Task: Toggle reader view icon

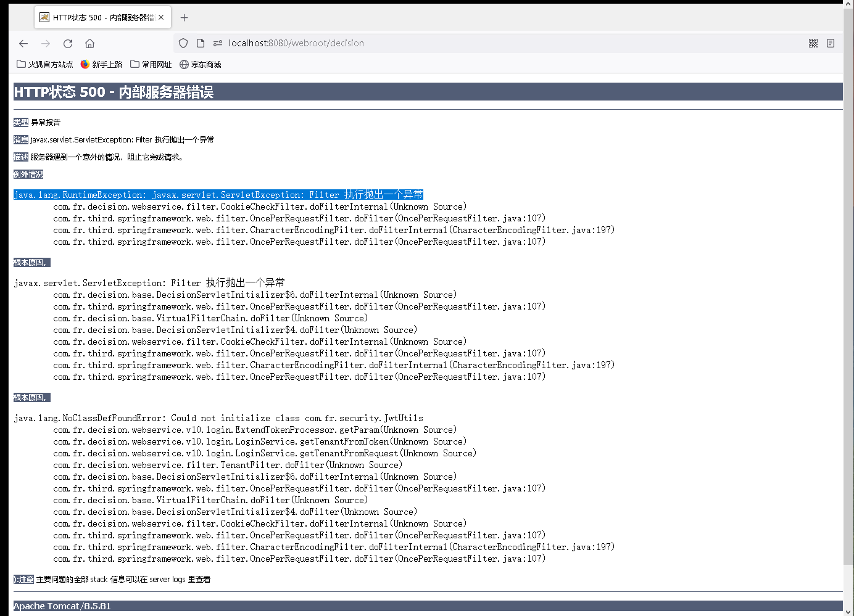Action: point(831,43)
